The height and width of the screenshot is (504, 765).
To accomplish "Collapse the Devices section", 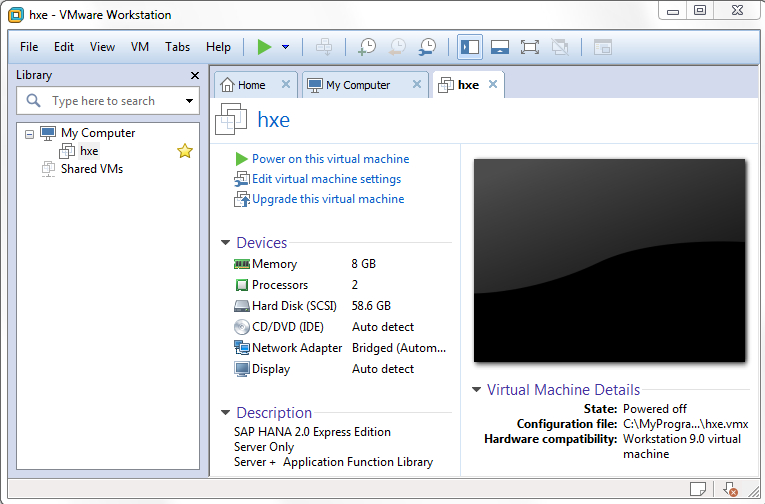I will (x=225, y=242).
